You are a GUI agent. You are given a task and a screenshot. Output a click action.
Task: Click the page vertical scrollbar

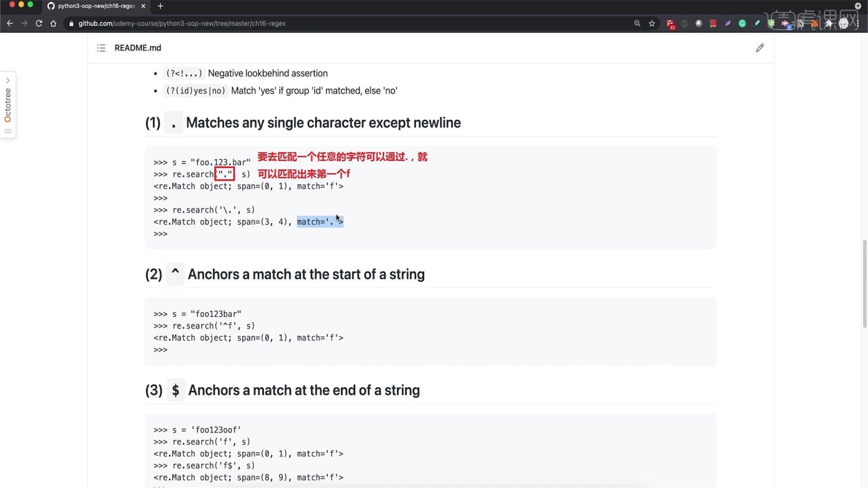[x=864, y=284]
